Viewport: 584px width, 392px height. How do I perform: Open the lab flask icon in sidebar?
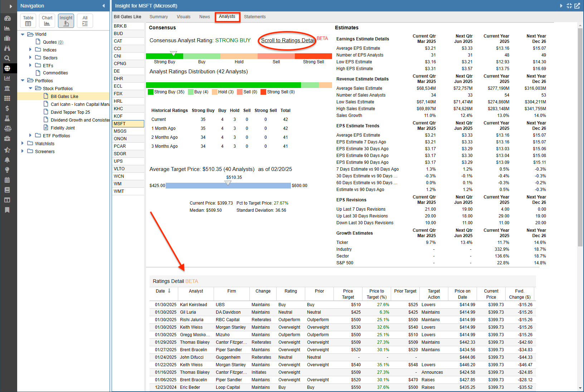pyautogui.click(x=7, y=118)
